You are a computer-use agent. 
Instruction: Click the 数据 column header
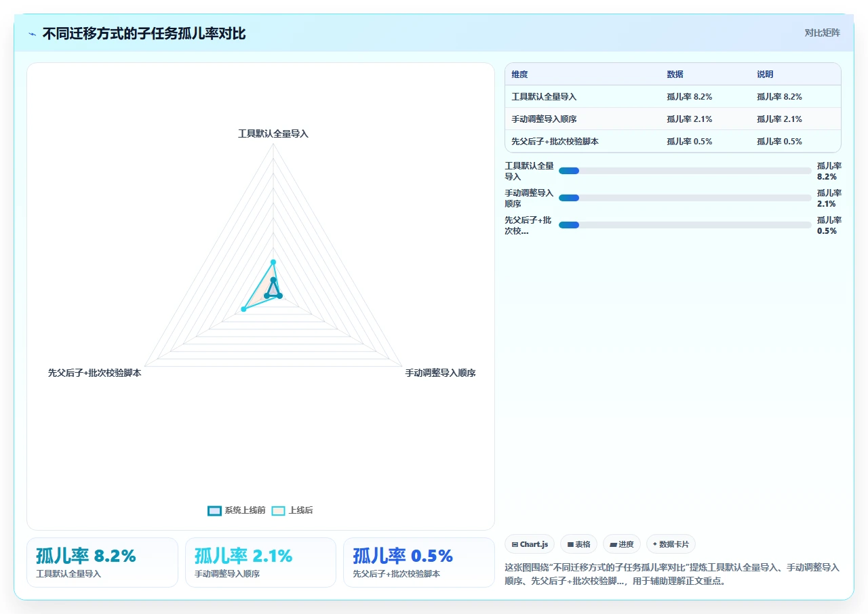click(675, 75)
